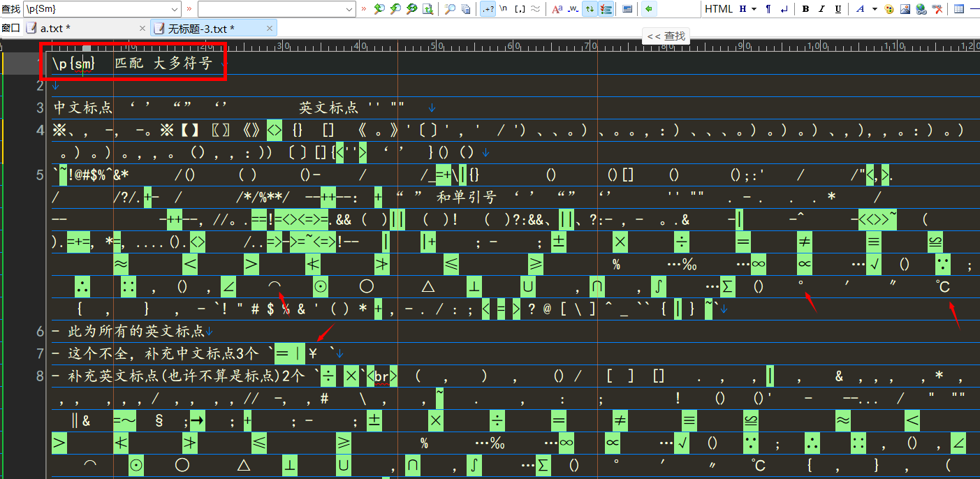Expand the empty second combo box dropdown

pyautogui.click(x=350, y=9)
